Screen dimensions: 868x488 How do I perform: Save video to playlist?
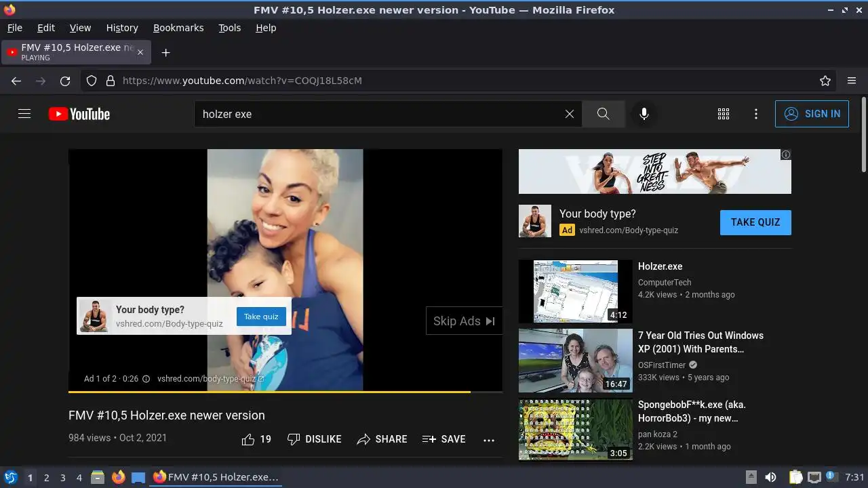point(444,439)
